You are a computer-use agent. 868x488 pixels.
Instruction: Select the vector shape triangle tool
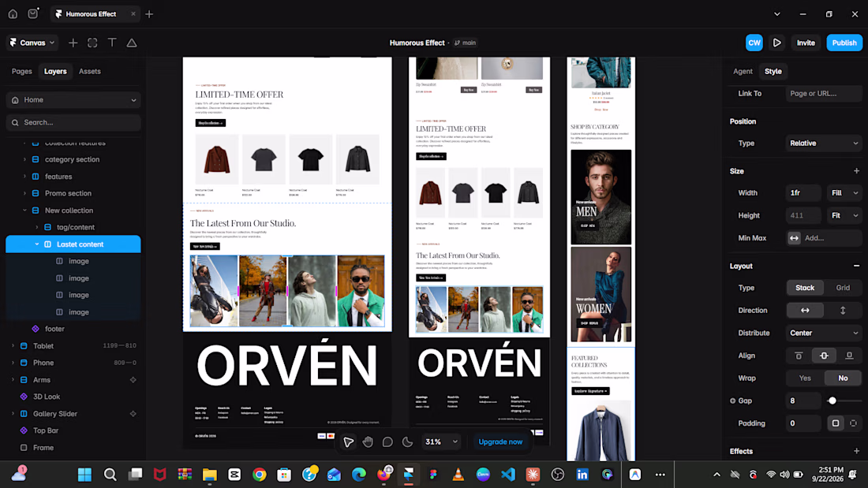coord(132,43)
